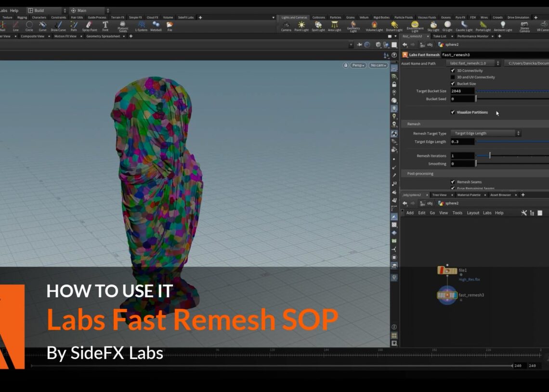Image resolution: width=549 pixels, height=392 pixels.
Task: Select the fast_remesh3 node in network editor
Action: point(447,295)
